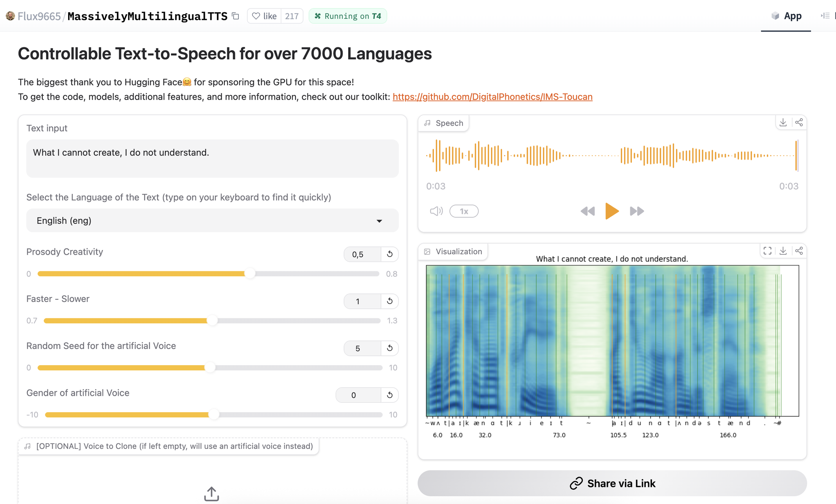This screenshot has height=504, width=836.
Task: Fast-forward the speech audio
Action: [x=637, y=211]
